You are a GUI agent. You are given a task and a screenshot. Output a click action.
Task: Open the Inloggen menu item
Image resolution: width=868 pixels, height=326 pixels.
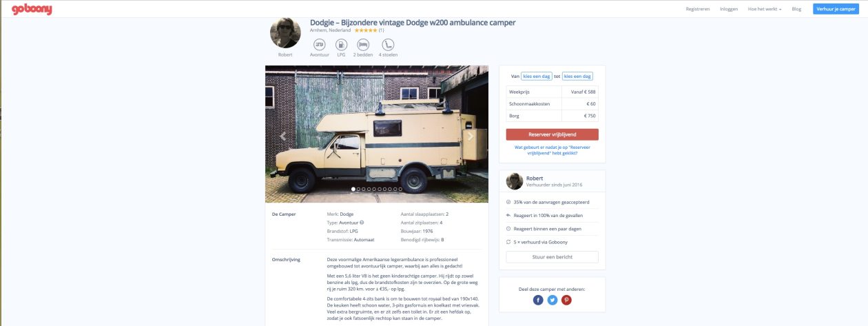(x=729, y=9)
